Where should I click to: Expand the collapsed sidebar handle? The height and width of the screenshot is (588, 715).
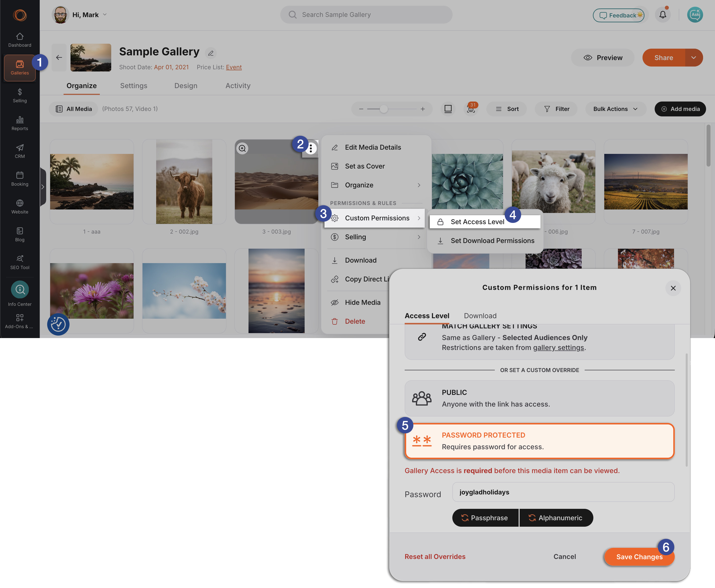(43, 187)
